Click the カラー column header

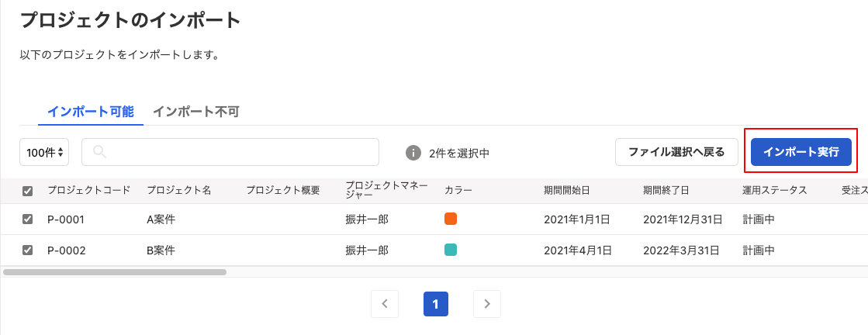click(458, 191)
